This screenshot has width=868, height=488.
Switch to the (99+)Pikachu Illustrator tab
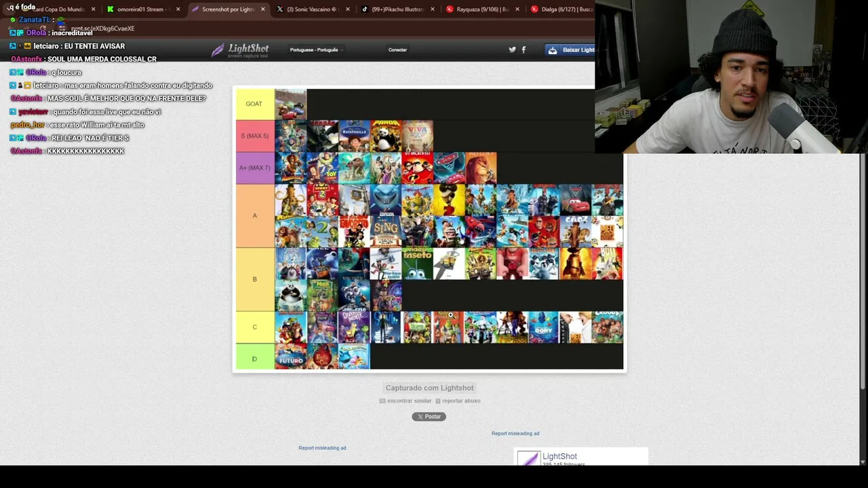coord(397,9)
